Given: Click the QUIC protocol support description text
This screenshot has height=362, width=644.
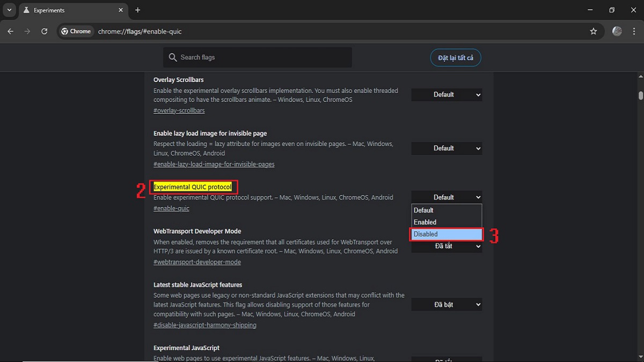Looking at the screenshot, I should (x=273, y=197).
